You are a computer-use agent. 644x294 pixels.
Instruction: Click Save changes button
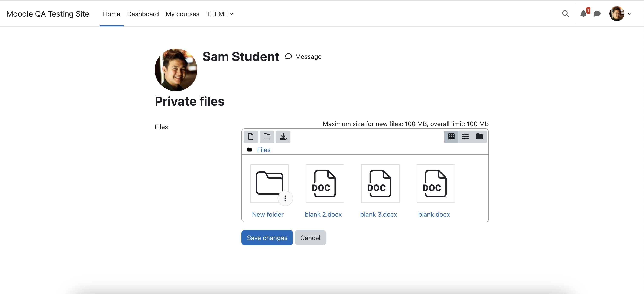pos(267,238)
